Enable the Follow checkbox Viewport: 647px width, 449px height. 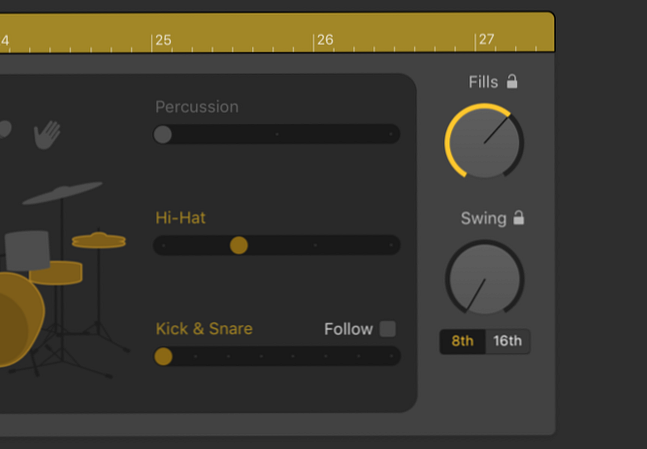pyautogui.click(x=388, y=329)
